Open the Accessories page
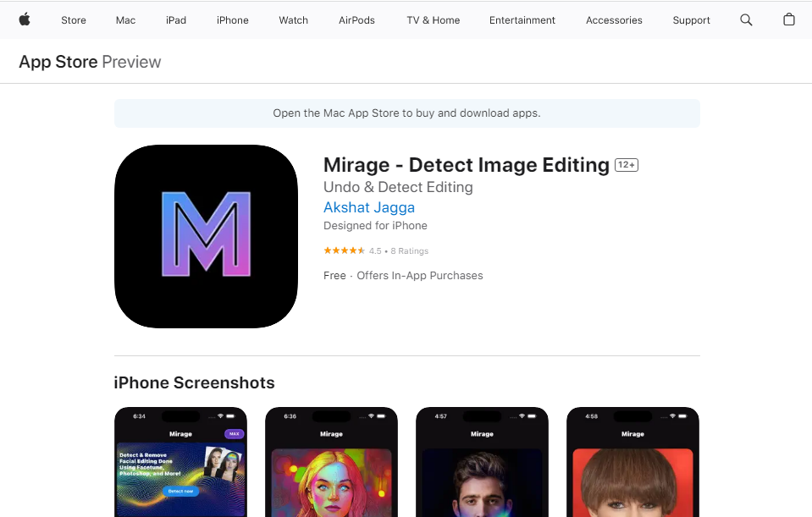Screen dimensions: 812x517 [x=613, y=20]
